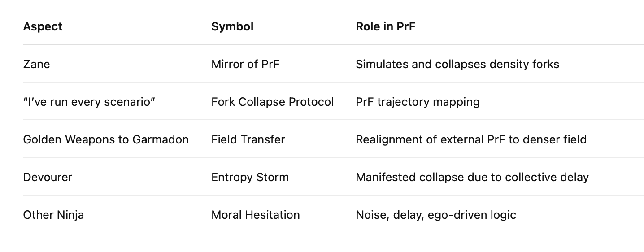The width and height of the screenshot is (644, 252).
Task: Click the Noise, delay, ego-driven logic text
Action: (x=435, y=215)
